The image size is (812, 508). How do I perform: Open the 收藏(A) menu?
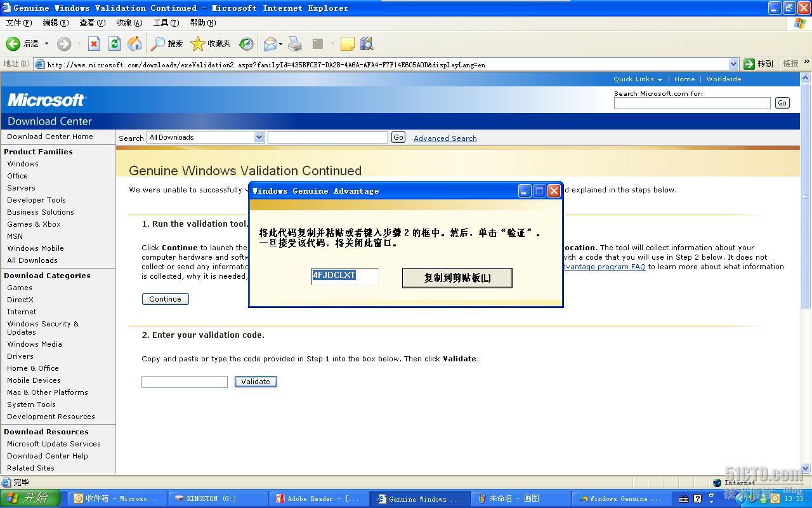click(129, 23)
